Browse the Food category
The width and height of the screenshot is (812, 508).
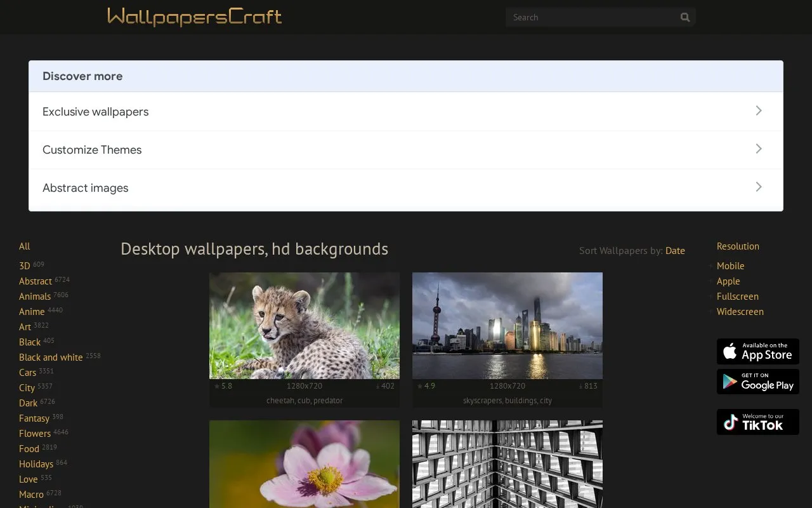[29, 449]
